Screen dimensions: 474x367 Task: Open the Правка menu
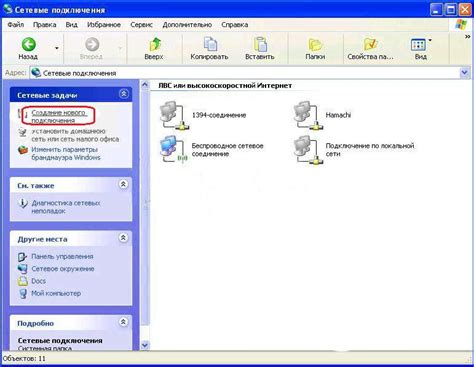45,25
